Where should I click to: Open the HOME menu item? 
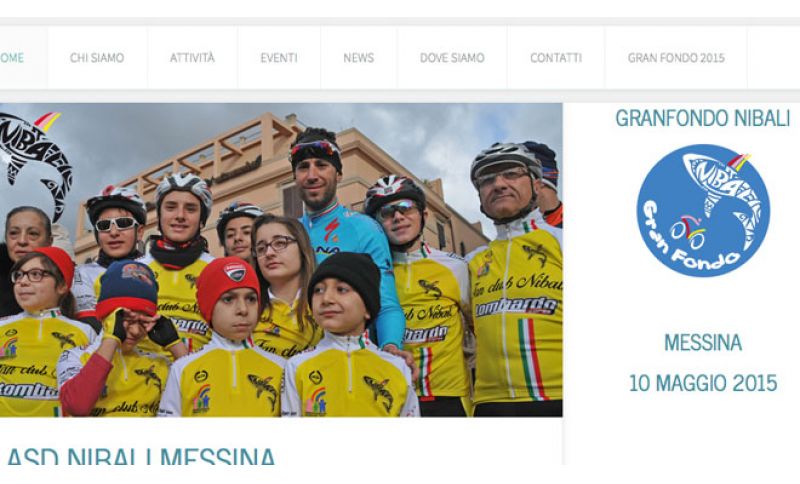click(12, 58)
